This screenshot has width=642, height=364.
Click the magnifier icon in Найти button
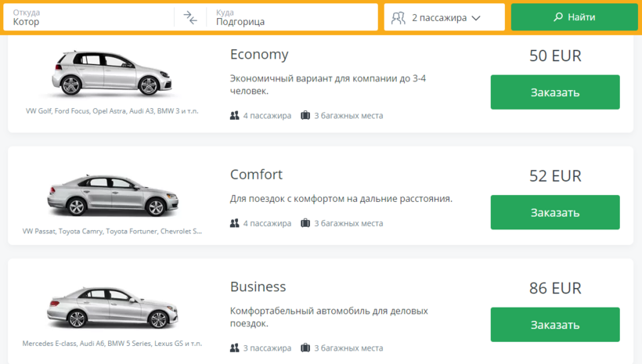click(x=558, y=16)
